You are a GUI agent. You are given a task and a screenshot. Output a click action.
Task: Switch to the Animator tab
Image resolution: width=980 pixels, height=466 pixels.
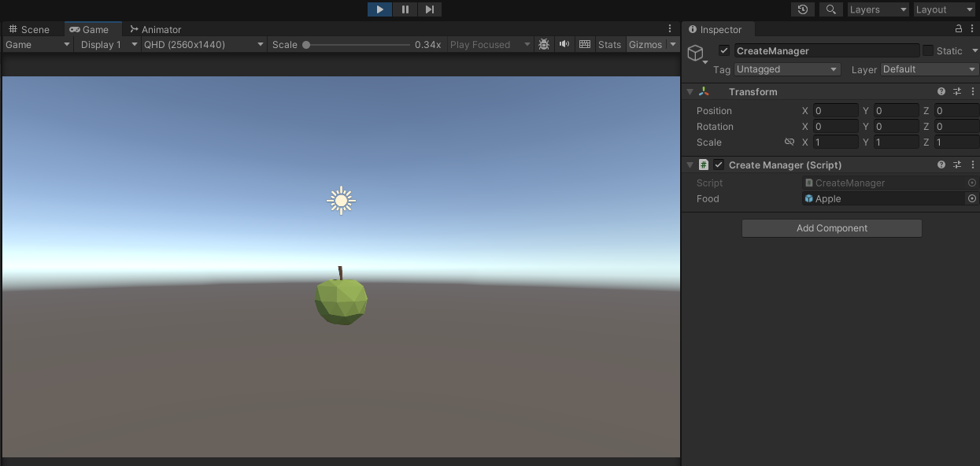point(156,29)
